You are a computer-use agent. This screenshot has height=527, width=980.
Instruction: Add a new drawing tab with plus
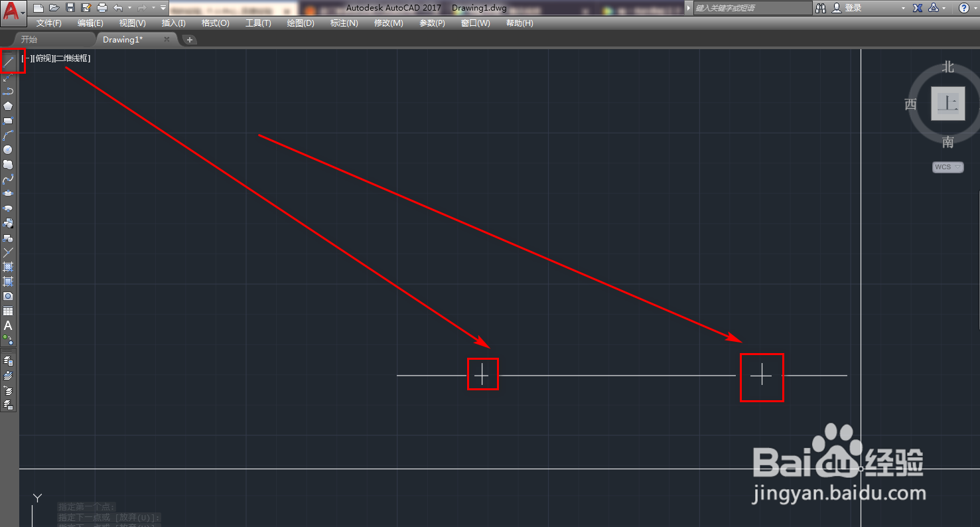[190, 40]
